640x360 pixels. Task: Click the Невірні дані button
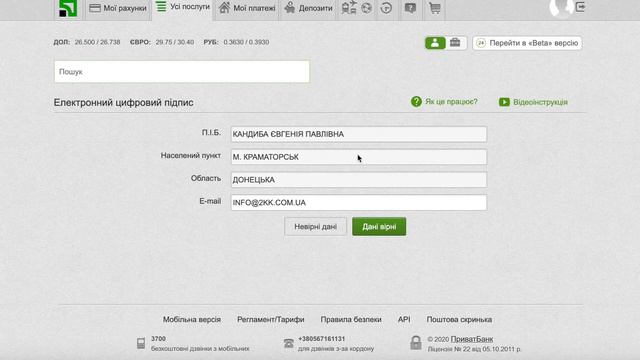[x=316, y=227]
